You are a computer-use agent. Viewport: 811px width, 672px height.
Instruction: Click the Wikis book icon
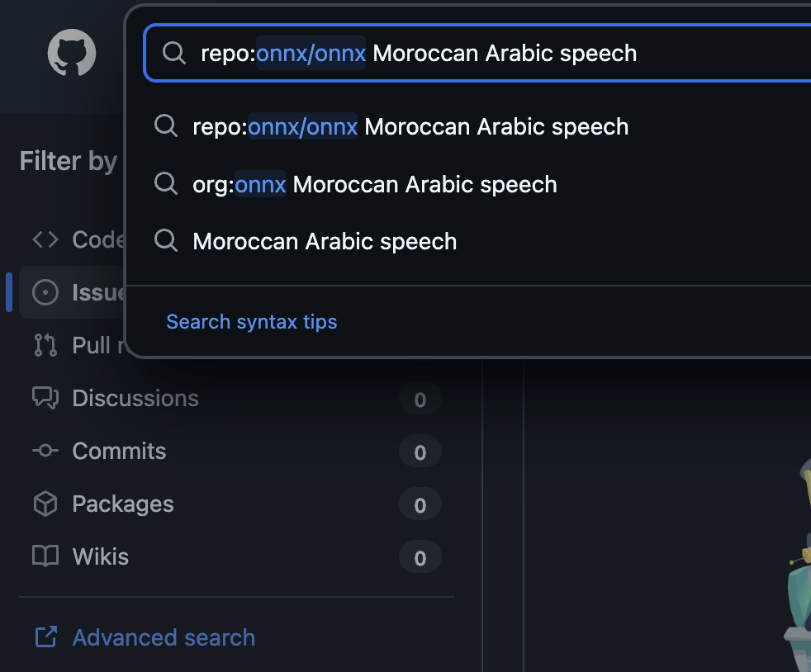(45, 556)
